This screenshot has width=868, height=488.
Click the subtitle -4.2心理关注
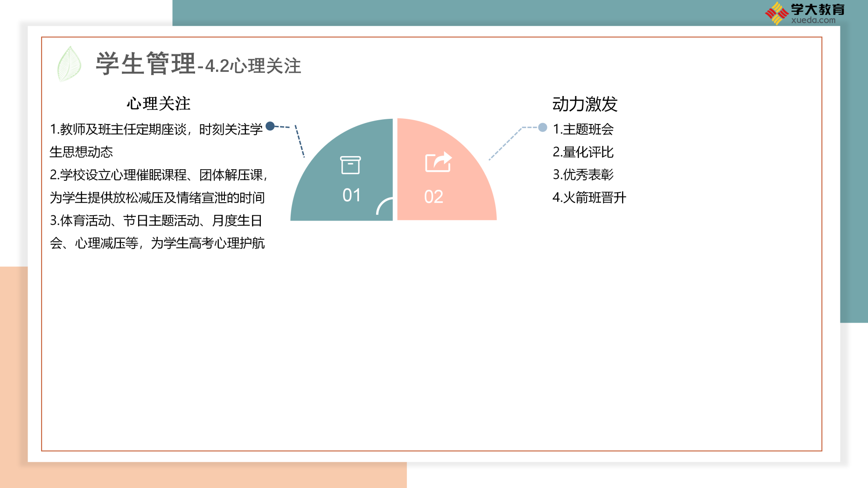(x=249, y=66)
